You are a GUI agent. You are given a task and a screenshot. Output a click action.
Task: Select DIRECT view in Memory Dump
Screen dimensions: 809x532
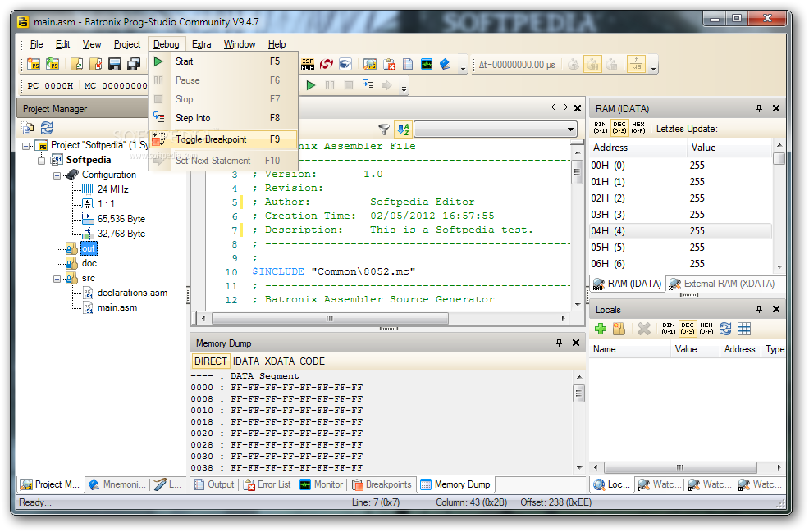[x=211, y=361]
